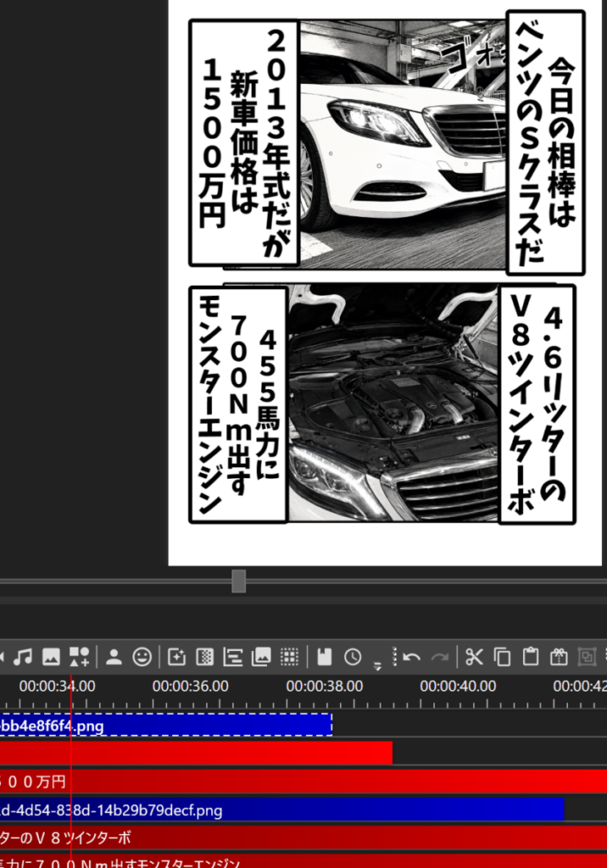Screen dimensions: 607x868
Task: Click the '2013年式だが新車価格は1500万円' caption
Action: pyautogui.click(x=244, y=142)
